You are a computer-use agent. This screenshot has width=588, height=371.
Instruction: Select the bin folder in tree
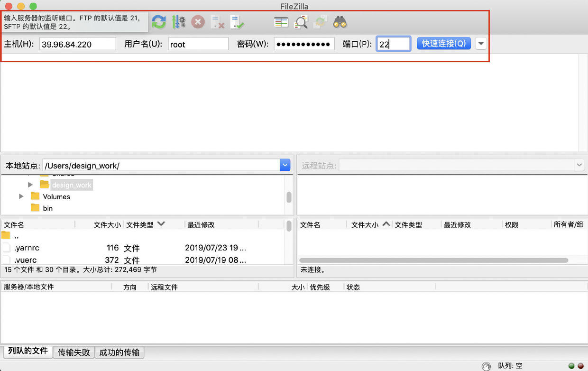48,208
